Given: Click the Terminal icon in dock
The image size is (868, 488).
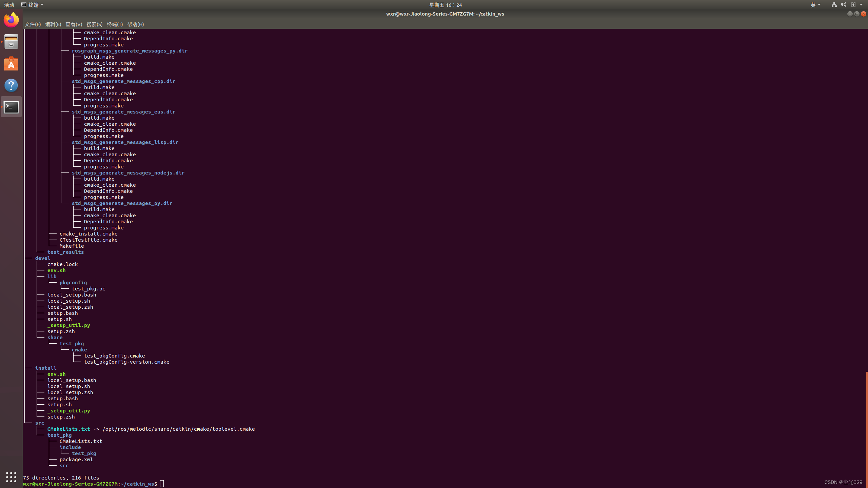Looking at the screenshot, I should click(x=11, y=107).
